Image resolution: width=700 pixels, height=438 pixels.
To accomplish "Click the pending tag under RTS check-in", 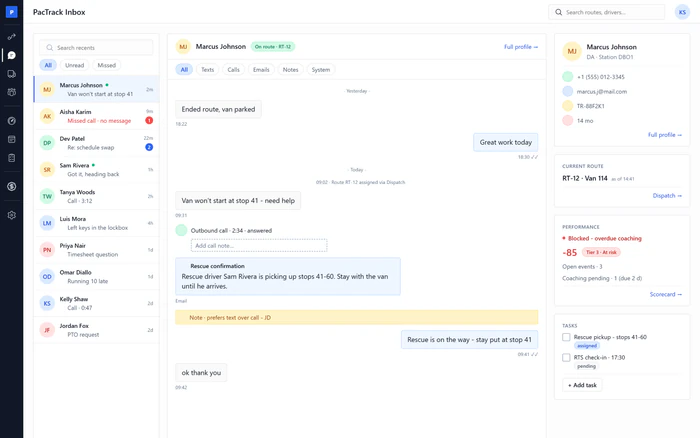I will coord(586,366).
